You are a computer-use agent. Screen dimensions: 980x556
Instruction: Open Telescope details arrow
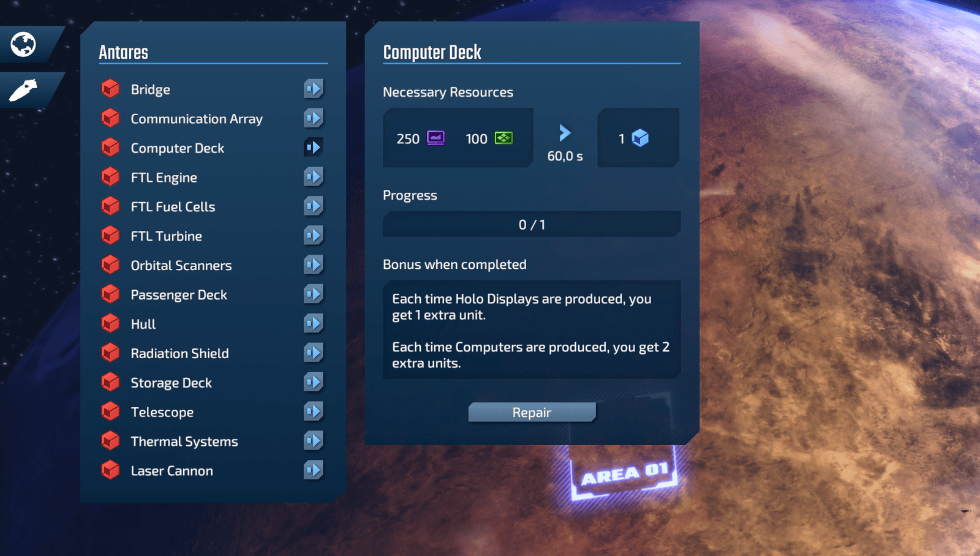(x=313, y=411)
